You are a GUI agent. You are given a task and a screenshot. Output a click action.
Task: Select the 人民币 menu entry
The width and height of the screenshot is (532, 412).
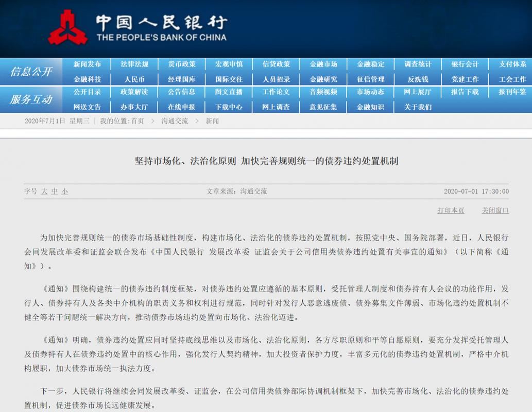click(x=134, y=79)
